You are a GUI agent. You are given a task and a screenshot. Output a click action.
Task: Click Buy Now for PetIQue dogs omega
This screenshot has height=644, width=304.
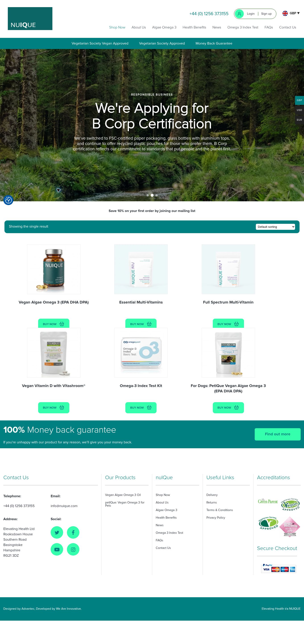click(x=228, y=408)
